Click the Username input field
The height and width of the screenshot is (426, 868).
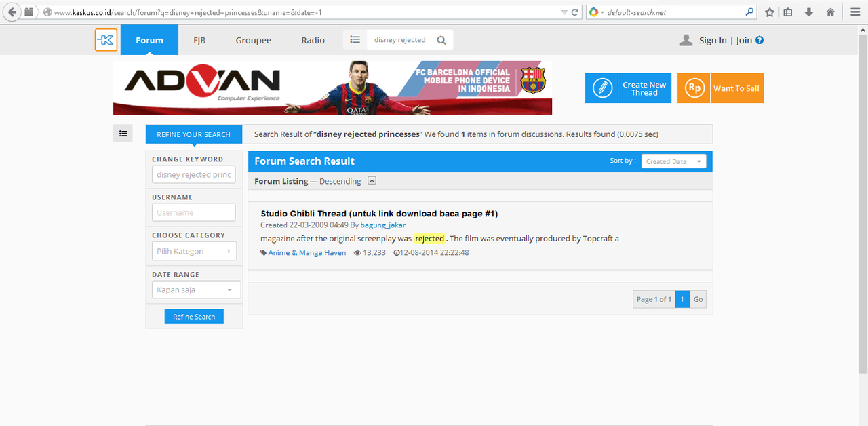193,213
